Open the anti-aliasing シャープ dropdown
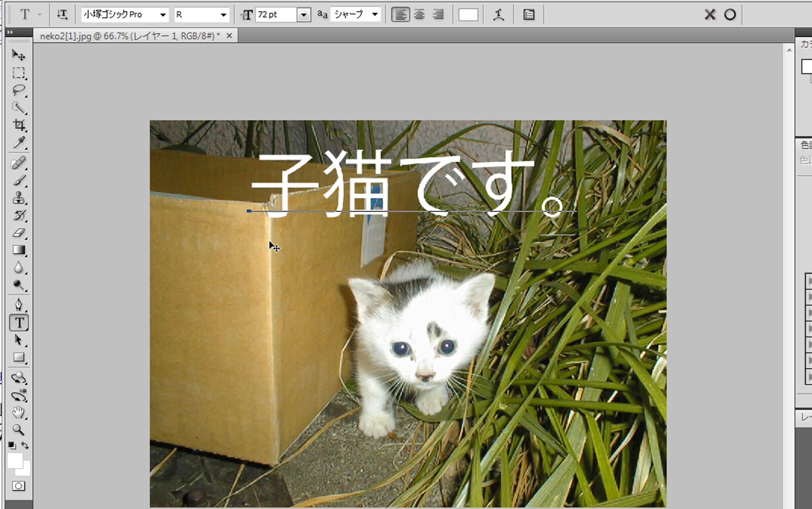812x509 pixels. (374, 14)
